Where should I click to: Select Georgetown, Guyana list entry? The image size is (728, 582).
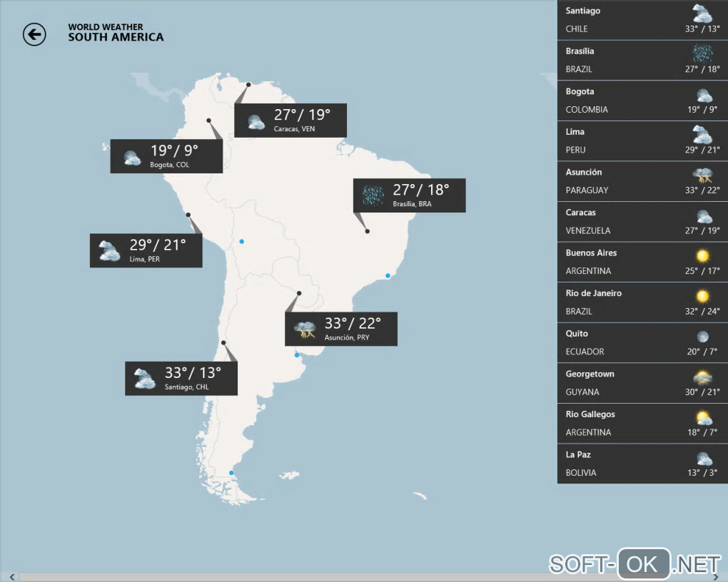(x=642, y=383)
